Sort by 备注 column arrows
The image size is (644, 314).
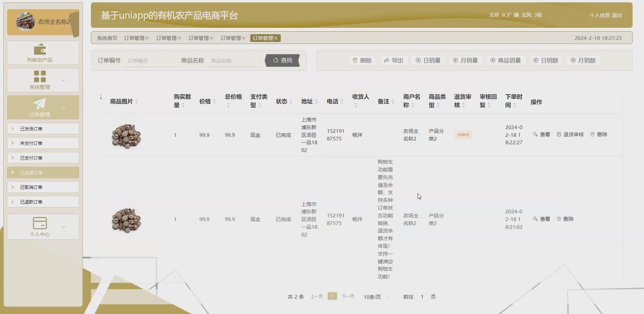click(x=393, y=102)
